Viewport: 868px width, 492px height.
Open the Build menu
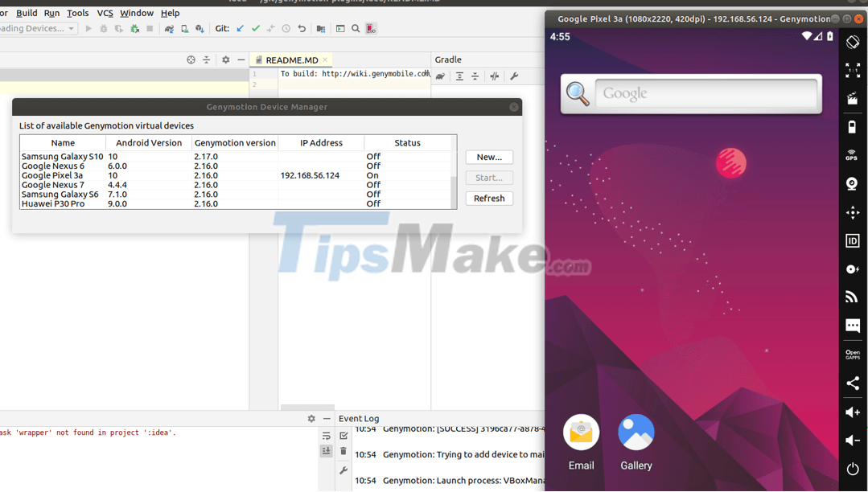point(27,12)
